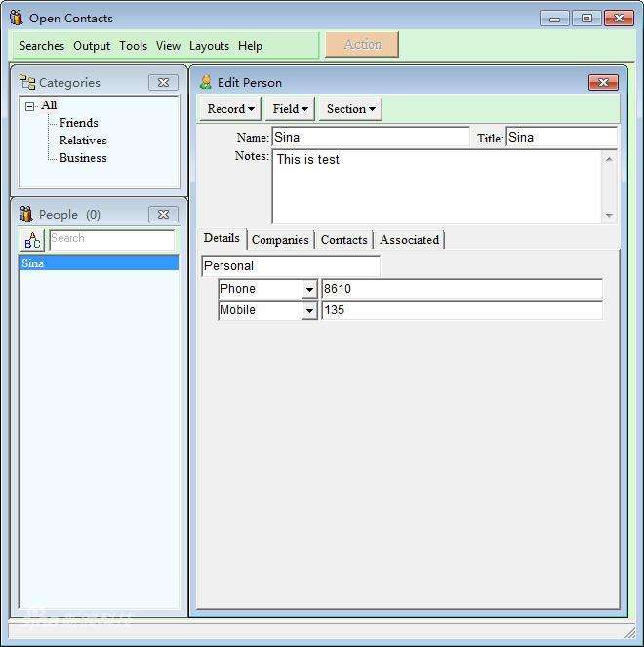This screenshot has height=647, width=644.
Task: Click into the Notes text area
Action: pos(436,187)
